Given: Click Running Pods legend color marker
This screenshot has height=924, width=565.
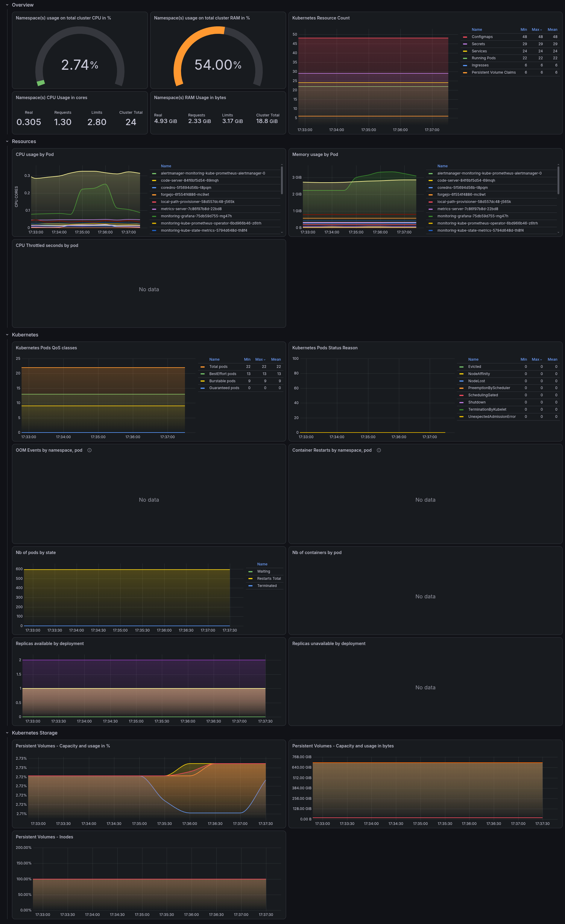Looking at the screenshot, I should (x=465, y=58).
